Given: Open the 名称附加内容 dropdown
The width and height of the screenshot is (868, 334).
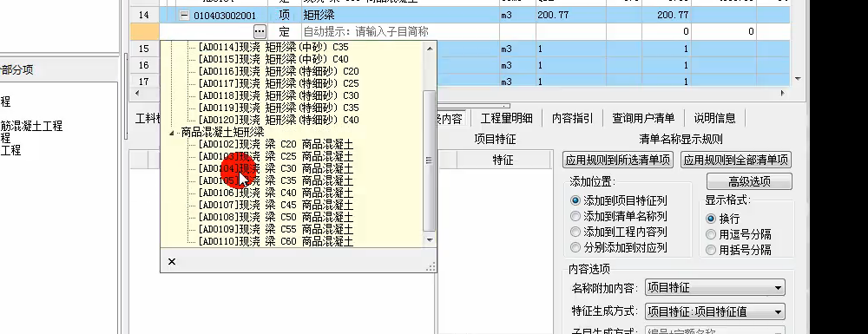Looking at the screenshot, I should [715, 287].
